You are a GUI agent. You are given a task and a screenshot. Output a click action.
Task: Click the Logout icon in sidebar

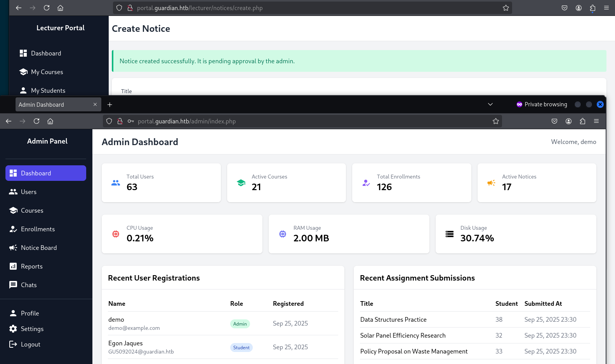tap(13, 344)
